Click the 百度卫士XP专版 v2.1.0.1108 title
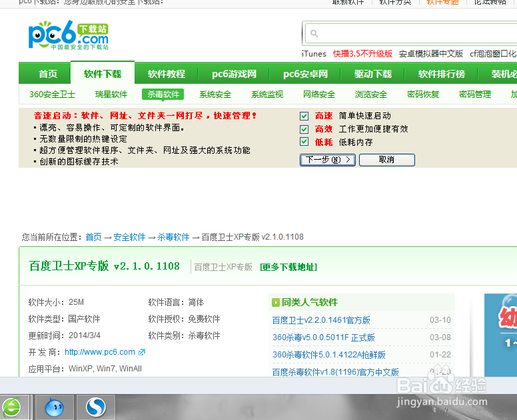 (104, 266)
